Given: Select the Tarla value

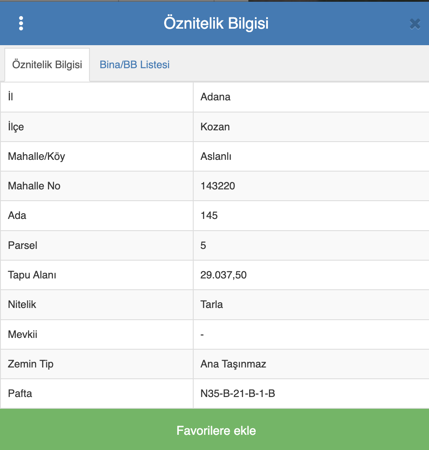Looking at the screenshot, I should [211, 305].
